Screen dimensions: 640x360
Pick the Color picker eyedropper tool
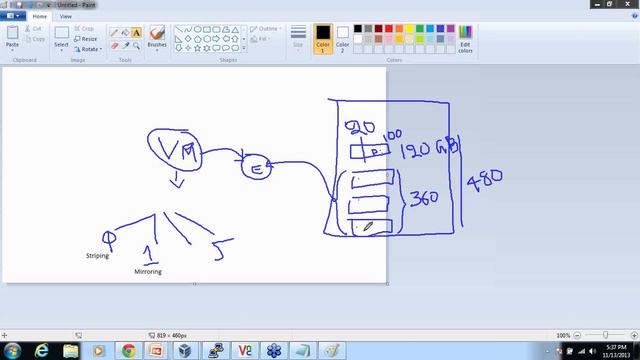pos(125,45)
